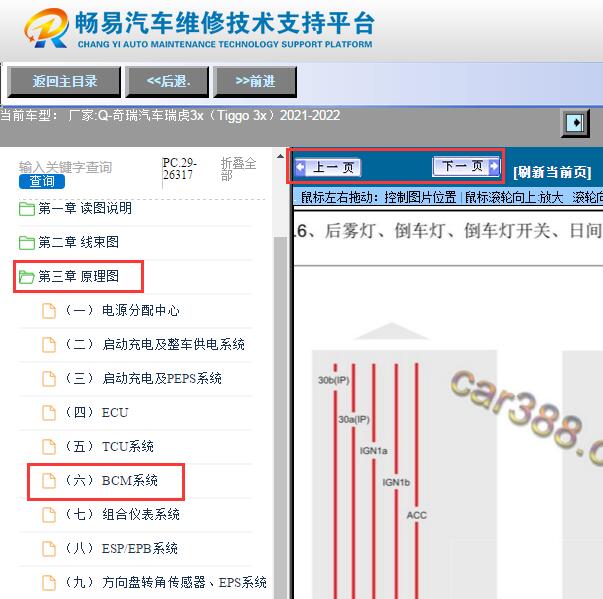The image size is (603, 599).
Task: Click >>前进 forward button
Action: pyautogui.click(x=255, y=82)
